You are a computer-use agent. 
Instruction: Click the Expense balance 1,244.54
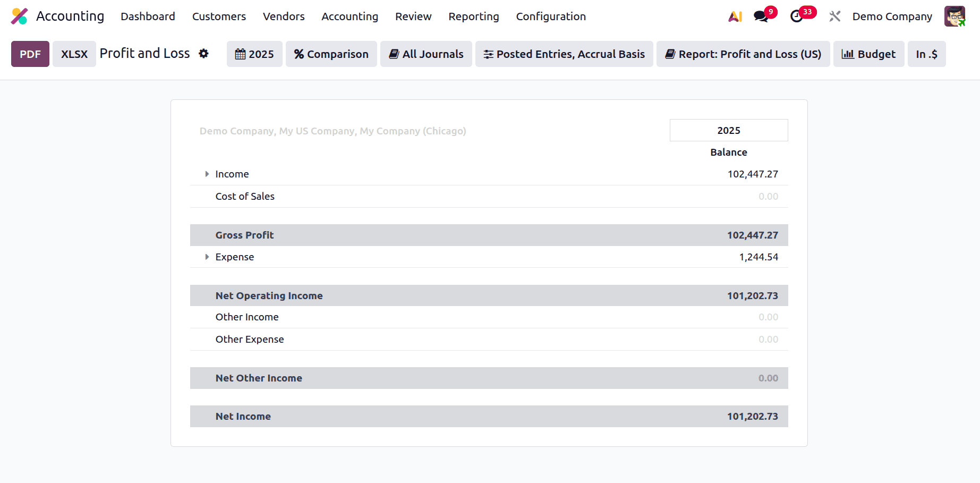759,257
